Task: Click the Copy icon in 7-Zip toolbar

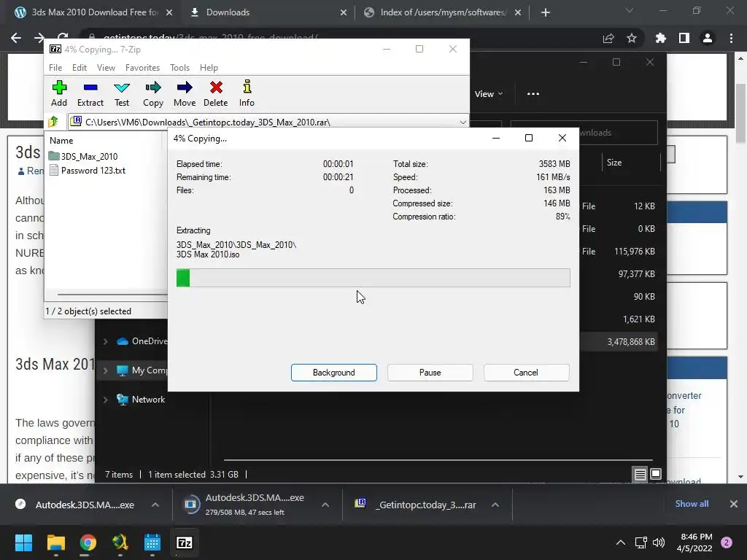Action: (153, 93)
